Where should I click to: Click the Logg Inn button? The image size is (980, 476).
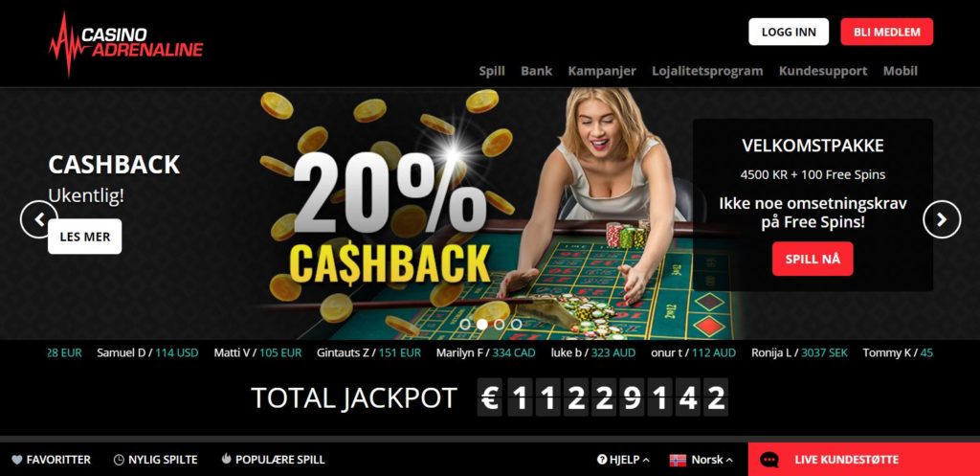pos(789,32)
